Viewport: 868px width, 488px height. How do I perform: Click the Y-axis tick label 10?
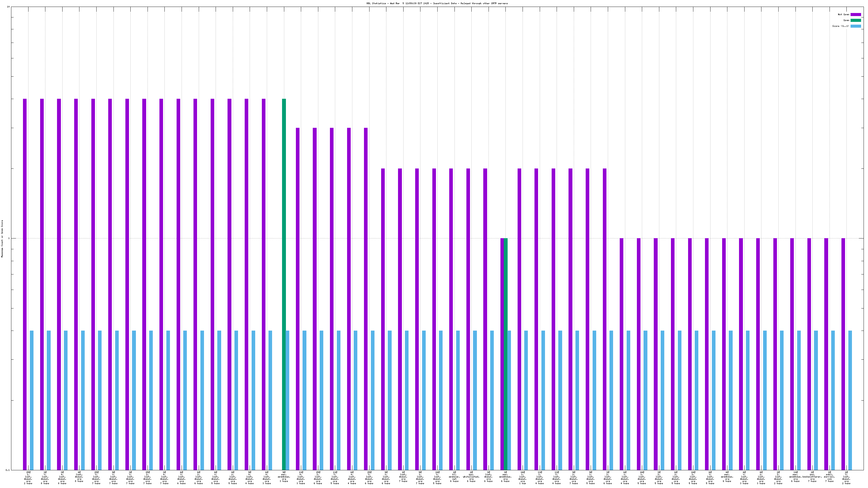8,7
